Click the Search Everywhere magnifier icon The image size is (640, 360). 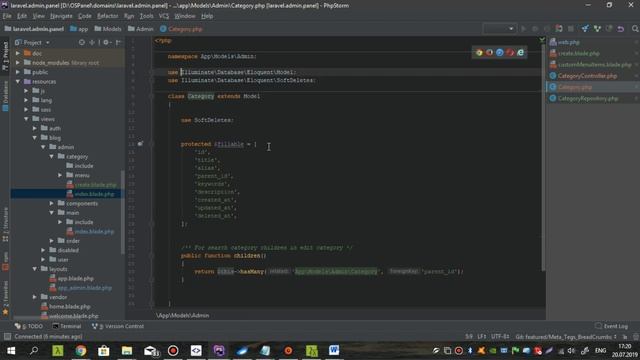(635, 29)
